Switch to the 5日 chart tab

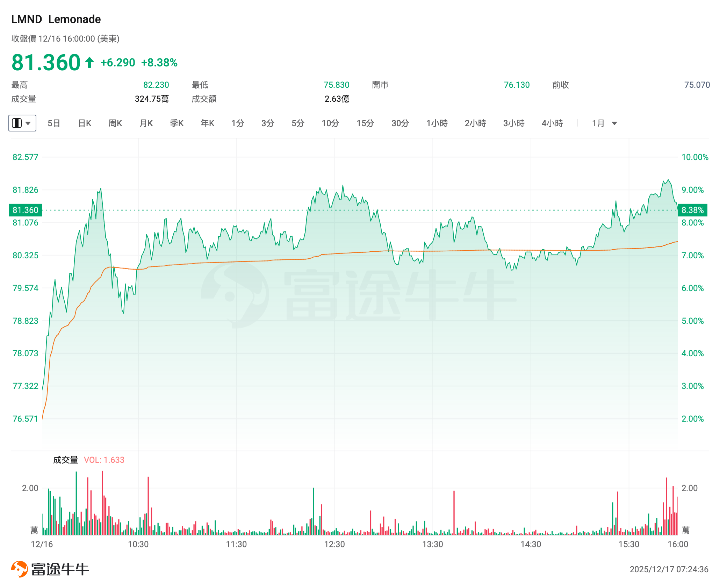(54, 123)
